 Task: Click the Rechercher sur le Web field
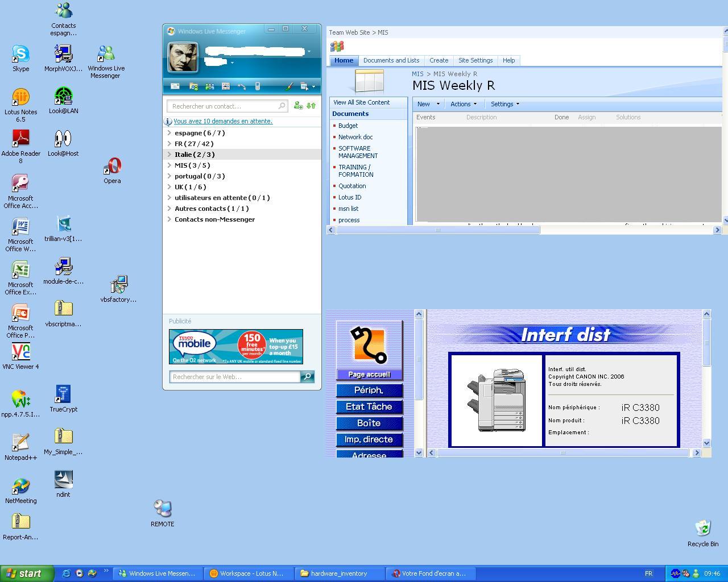(234, 377)
